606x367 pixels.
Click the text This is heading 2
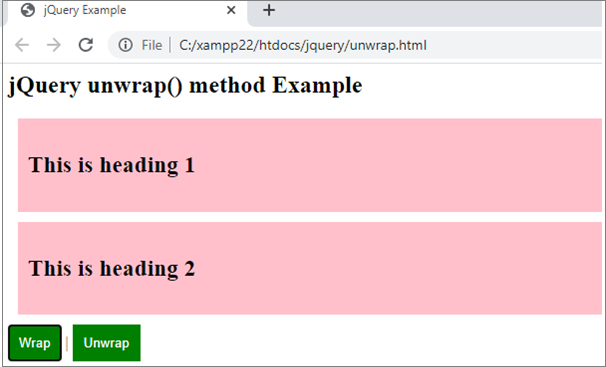tap(112, 268)
